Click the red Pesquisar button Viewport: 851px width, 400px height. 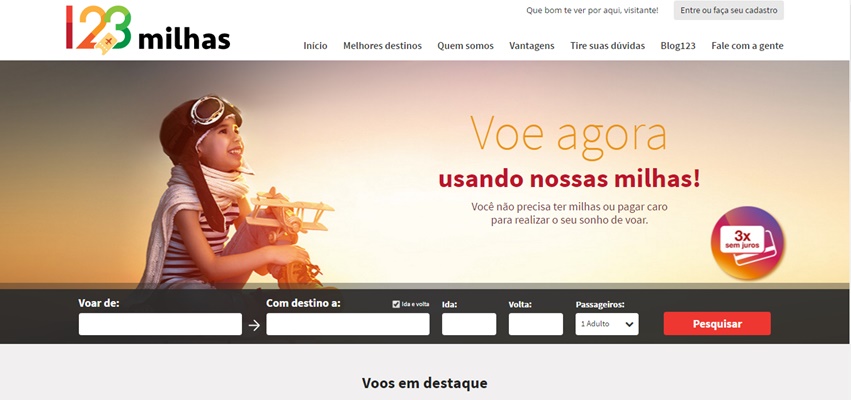pos(717,324)
